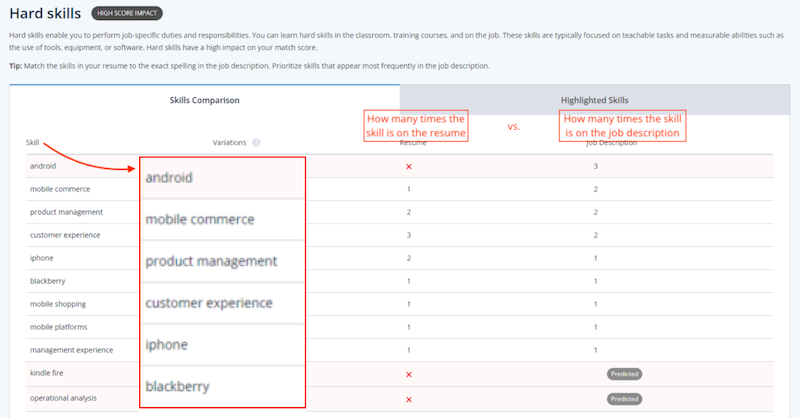Click red X in operational analysis row
This screenshot has height=418, width=800.
(409, 399)
